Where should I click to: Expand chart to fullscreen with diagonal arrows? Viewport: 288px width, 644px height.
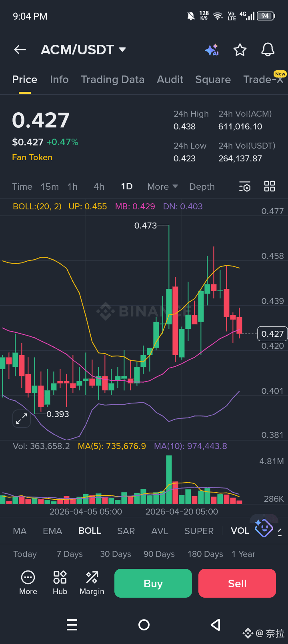tap(22, 419)
